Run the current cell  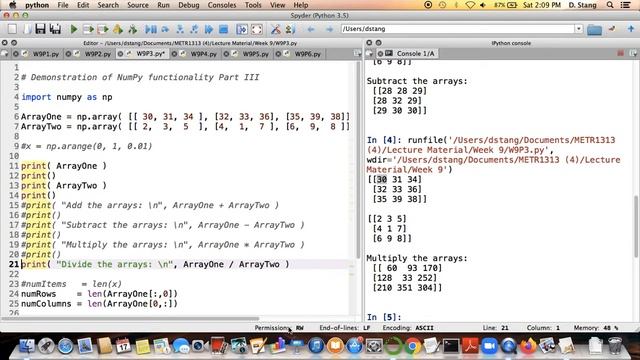[x=88, y=29]
